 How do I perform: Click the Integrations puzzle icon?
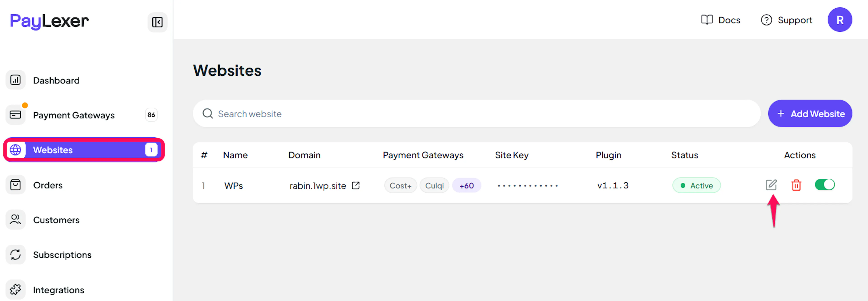pos(16,289)
